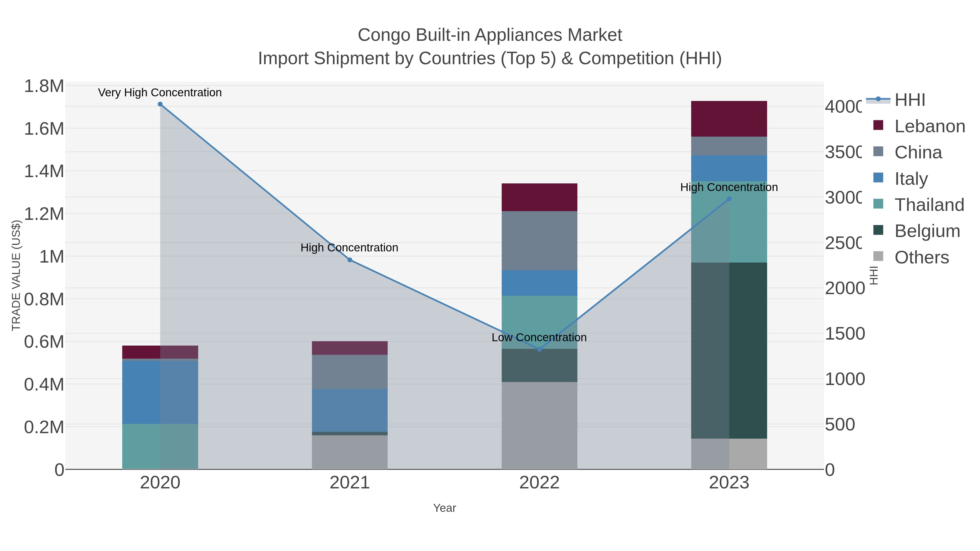Click the 'High Concentration' label above 2023
980x551 pixels.
(x=729, y=187)
